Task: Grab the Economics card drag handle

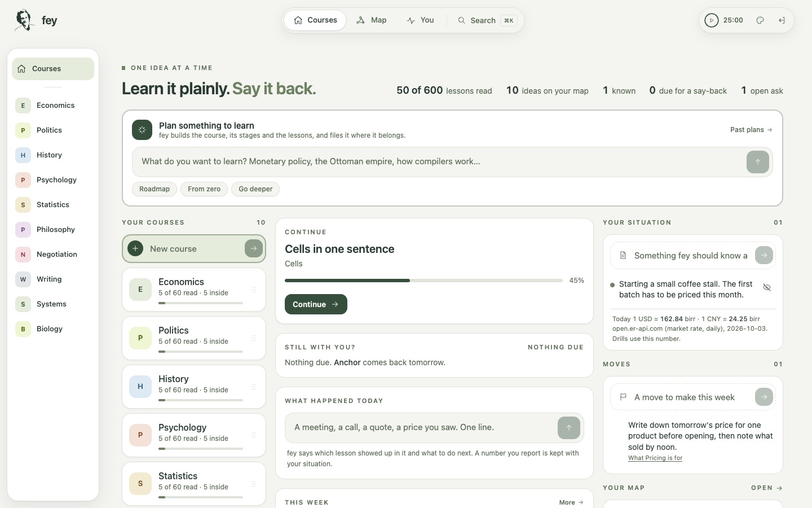Action: [x=254, y=290]
